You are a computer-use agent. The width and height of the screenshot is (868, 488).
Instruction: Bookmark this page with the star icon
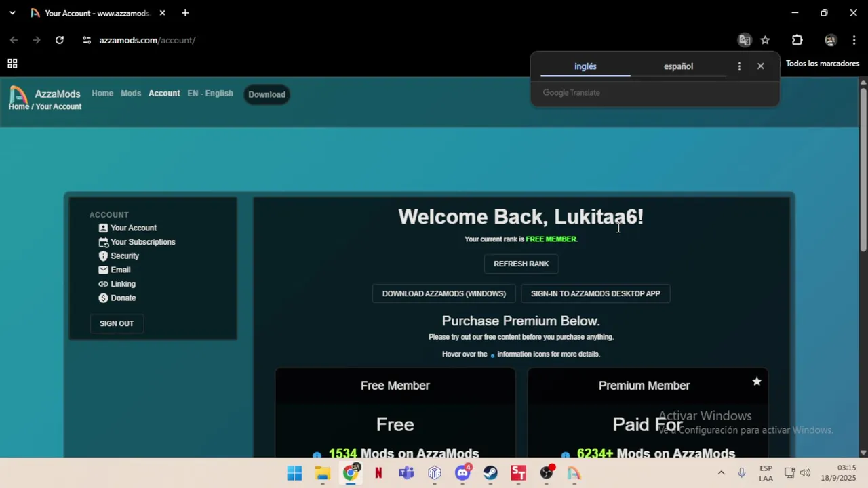coord(765,40)
